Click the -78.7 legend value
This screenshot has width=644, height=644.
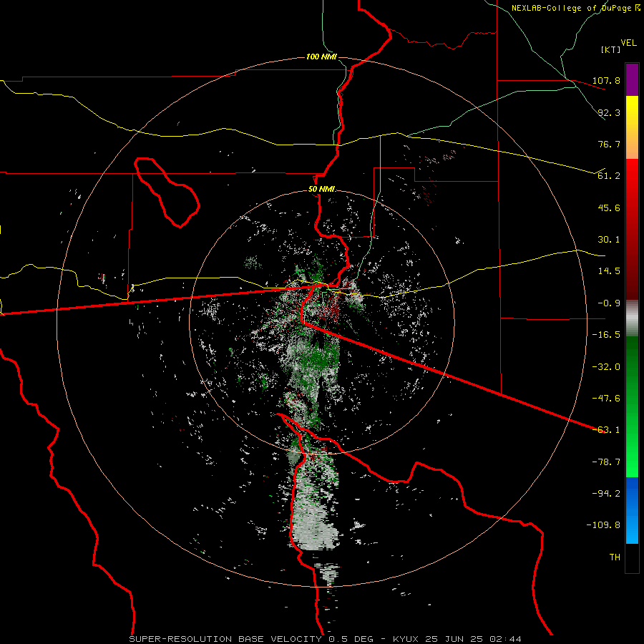tap(606, 462)
